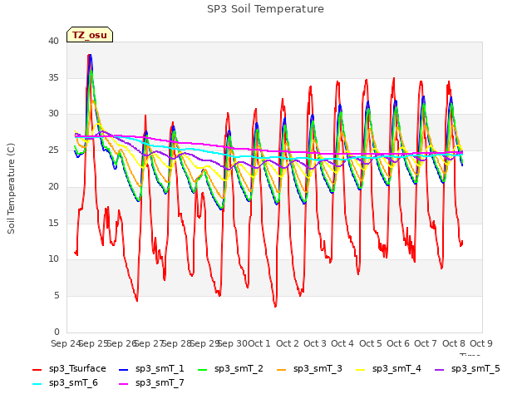Toggle sp3_smT_1 legend entry

click(x=151, y=369)
